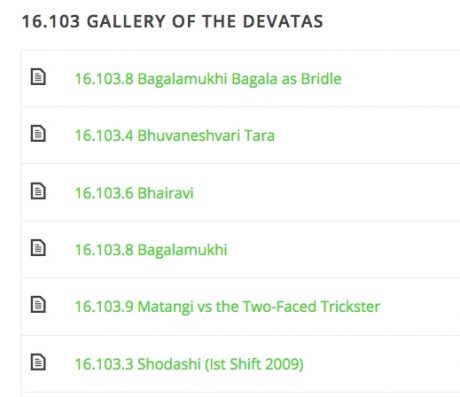Open 16.103.3 Shodashi (Ist Shift 2009) link
460x397 pixels.
189,364
